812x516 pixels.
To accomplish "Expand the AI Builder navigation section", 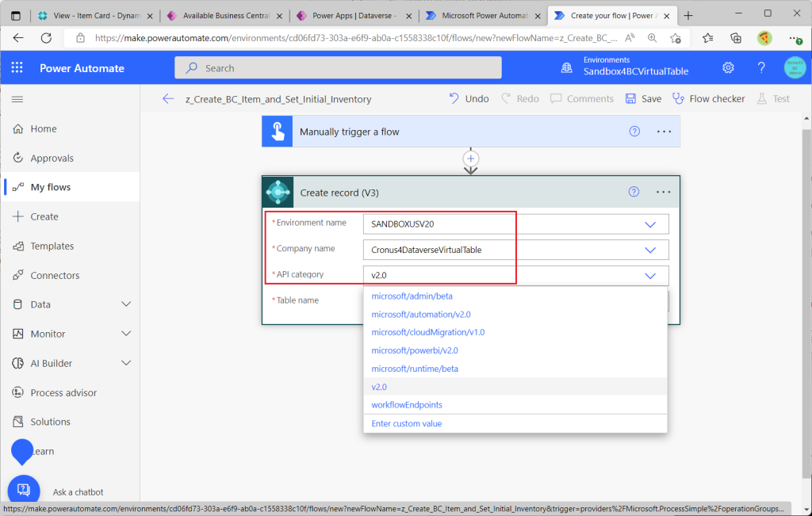I will point(126,363).
